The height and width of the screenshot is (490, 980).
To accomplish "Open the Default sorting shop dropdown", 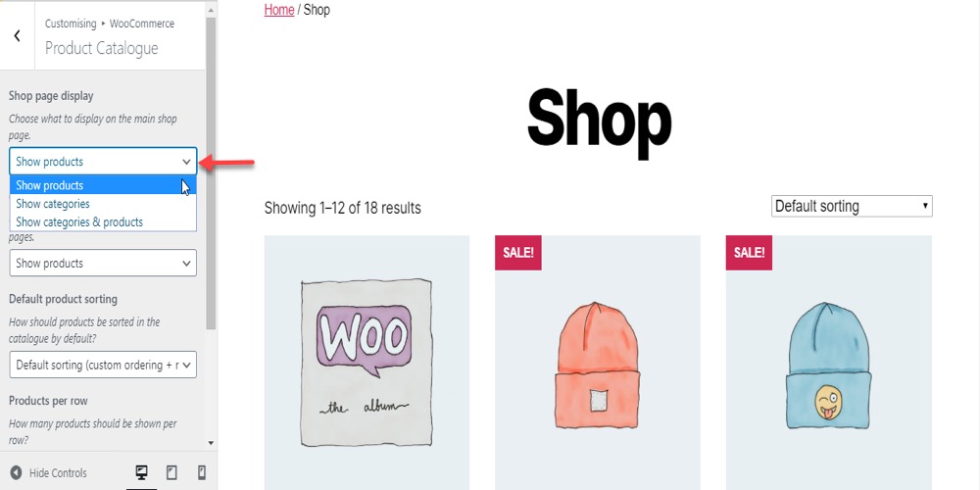I will (x=852, y=206).
